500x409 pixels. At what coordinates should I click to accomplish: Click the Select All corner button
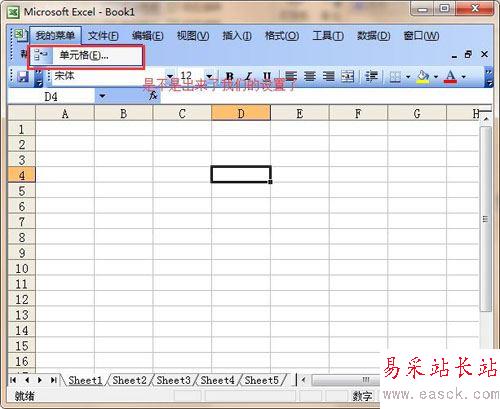[22, 113]
